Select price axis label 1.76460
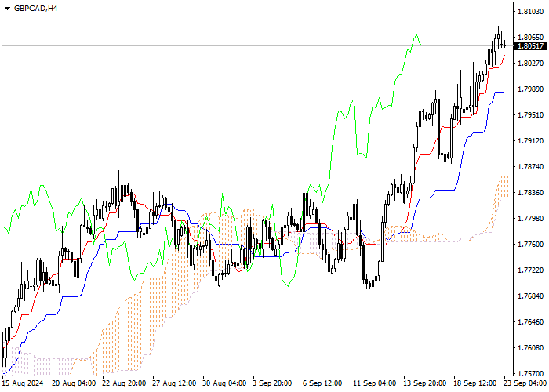 pos(531,322)
